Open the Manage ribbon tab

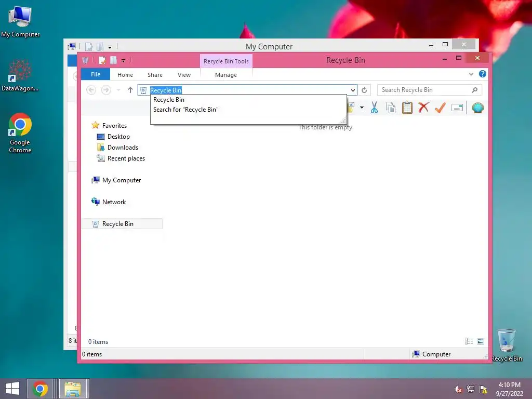[226, 75]
